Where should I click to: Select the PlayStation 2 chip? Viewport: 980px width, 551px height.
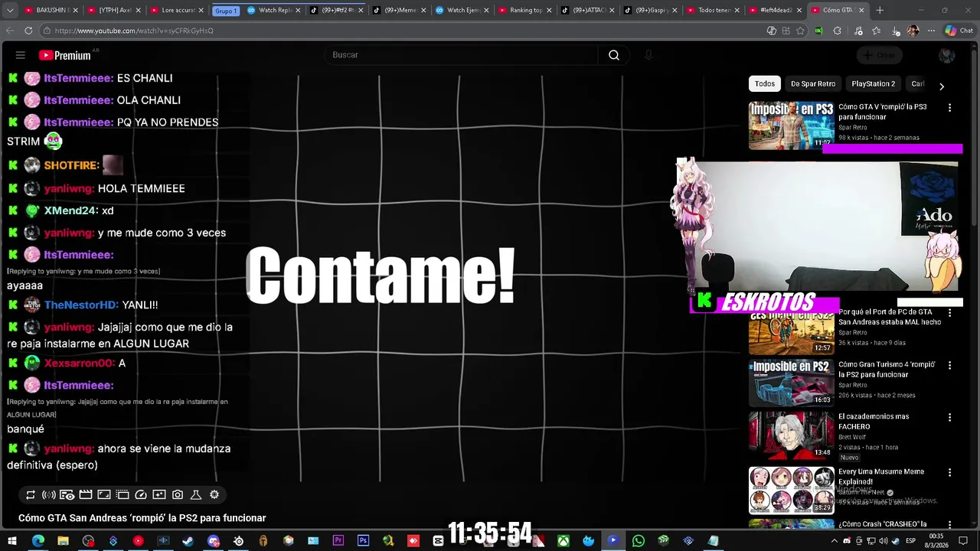coord(874,83)
